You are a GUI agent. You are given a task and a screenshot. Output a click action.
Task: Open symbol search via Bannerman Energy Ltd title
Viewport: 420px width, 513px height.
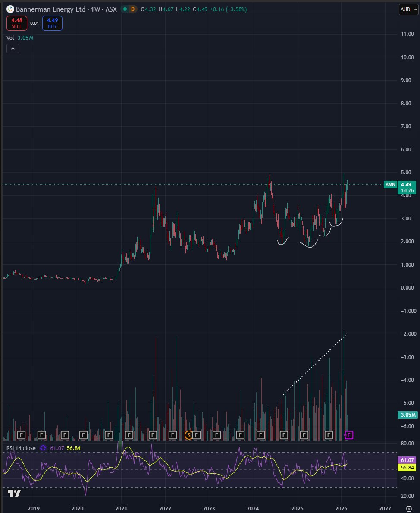pos(51,9)
